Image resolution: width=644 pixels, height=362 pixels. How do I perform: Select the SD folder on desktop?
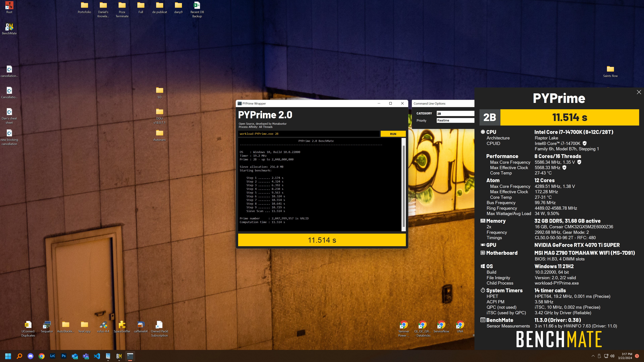click(x=159, y=93)
